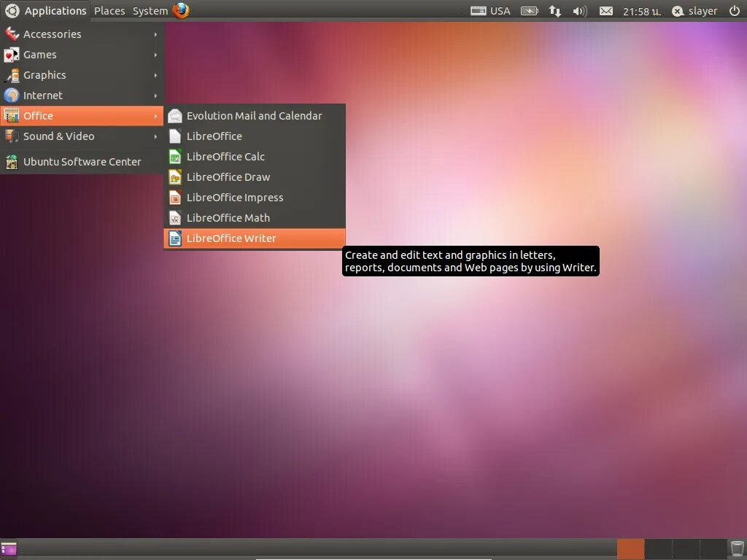
Task: Select the LibreOffice Impress label
Action: (235, 198)
